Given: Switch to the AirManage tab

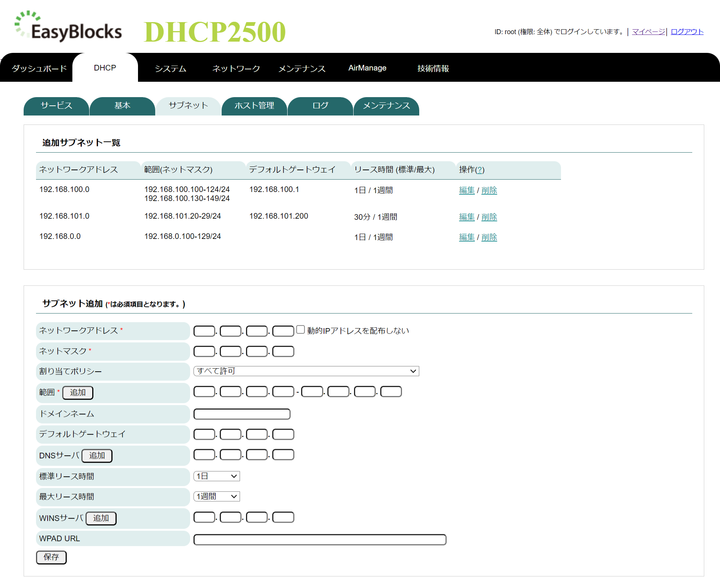Looking at the screenshot, I should [x=367, y=68].
